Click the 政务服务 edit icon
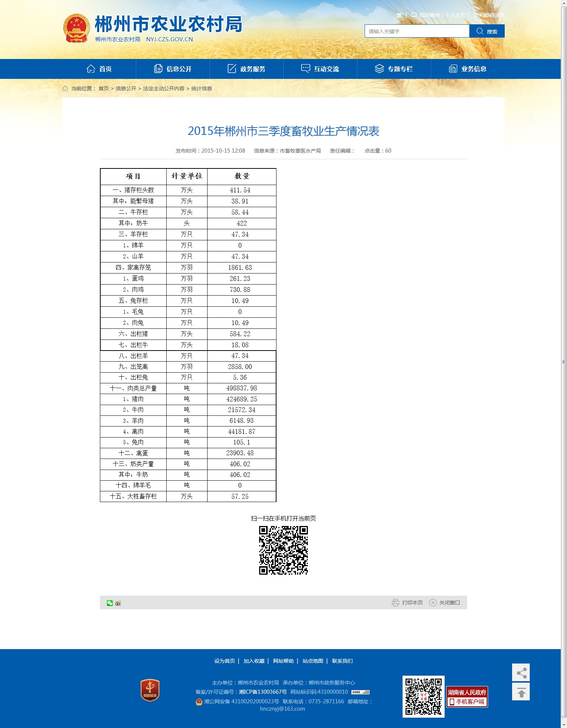 tap(232, 69)
